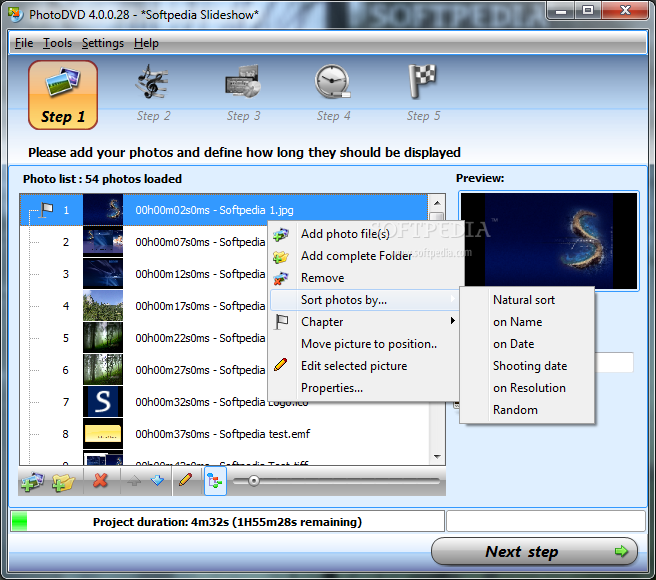This screenshot has height=580, width=656.
Task: Select photo 6 thumbnail in list
Action: [x=103, y=370]
